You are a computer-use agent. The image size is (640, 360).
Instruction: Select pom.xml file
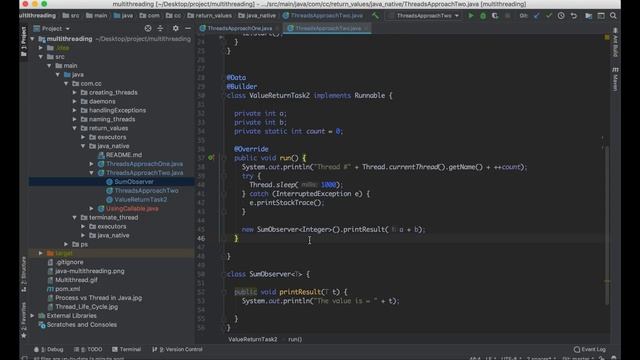(x=67, y=289)
